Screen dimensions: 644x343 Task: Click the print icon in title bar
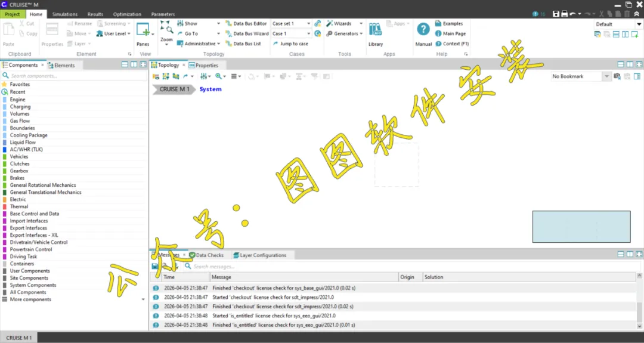(x=564, y=14)
